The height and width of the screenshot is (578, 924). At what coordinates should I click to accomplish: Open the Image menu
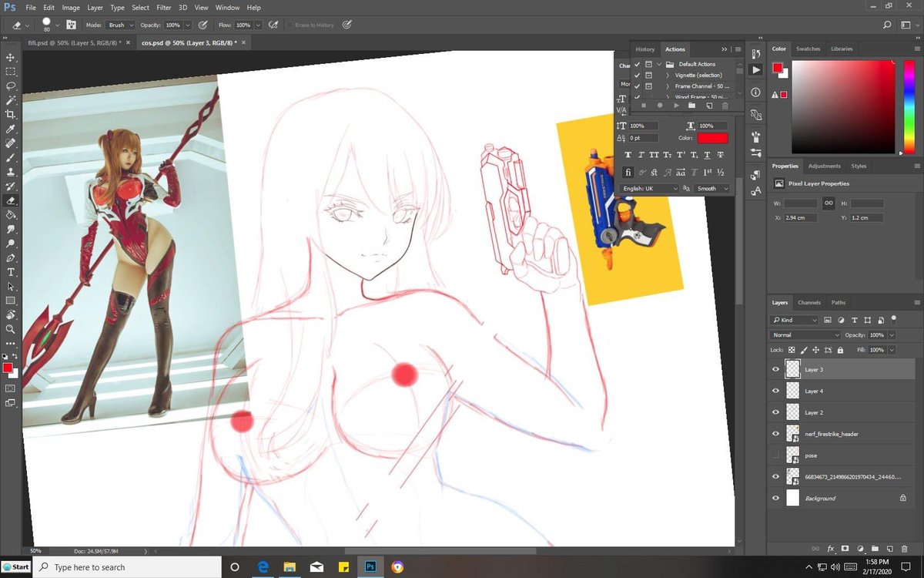coord(71,7)
